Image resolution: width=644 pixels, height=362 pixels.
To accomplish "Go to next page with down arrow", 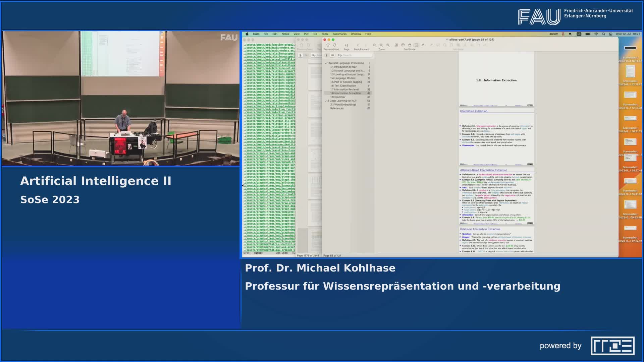I will pos(334,45).
